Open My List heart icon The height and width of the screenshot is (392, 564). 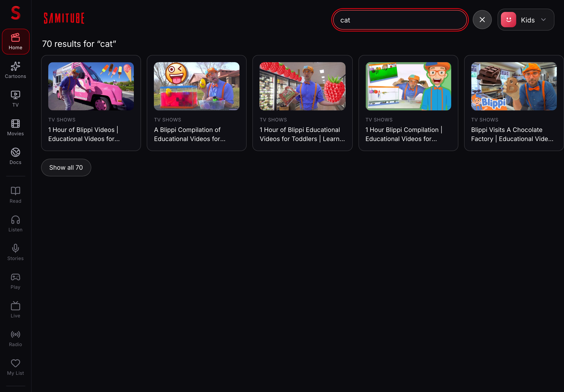click(x=16, y=363)
